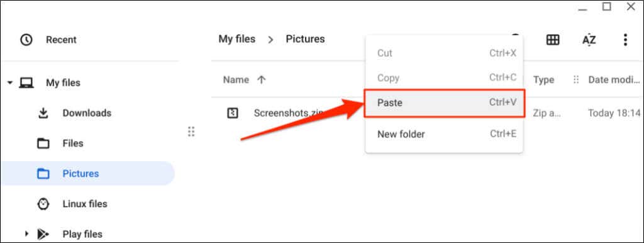Open the three-dot more menu

[625, 40]
